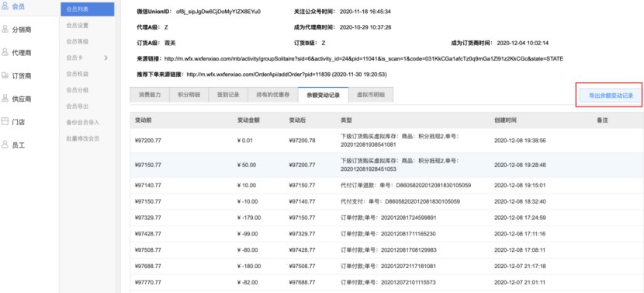Click the ¥97200.78 balance-after cell
The width and height of the screenshot is (644, 293).
click(302, 141)
